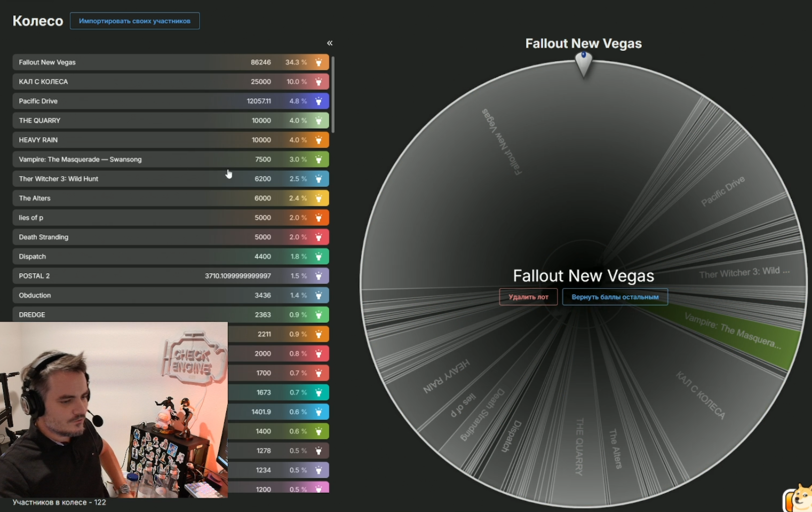
Task: Click Death Stranding name in the list
Action: click(x=43, y=237)
